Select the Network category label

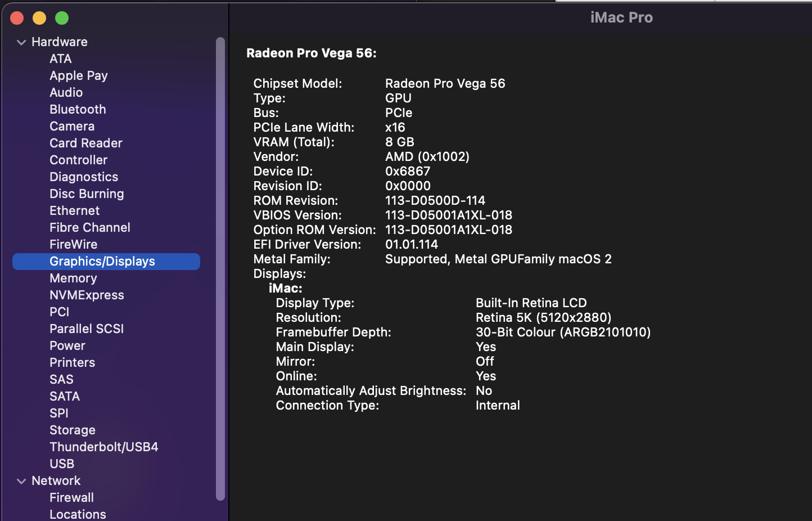[x=56, y=480]
